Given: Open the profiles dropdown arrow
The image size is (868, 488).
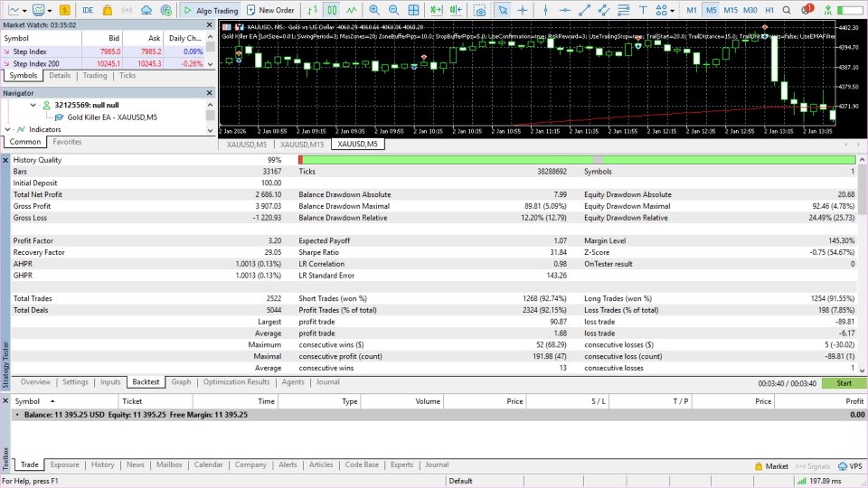Looking at the screenshot, I should pos(50,11).
